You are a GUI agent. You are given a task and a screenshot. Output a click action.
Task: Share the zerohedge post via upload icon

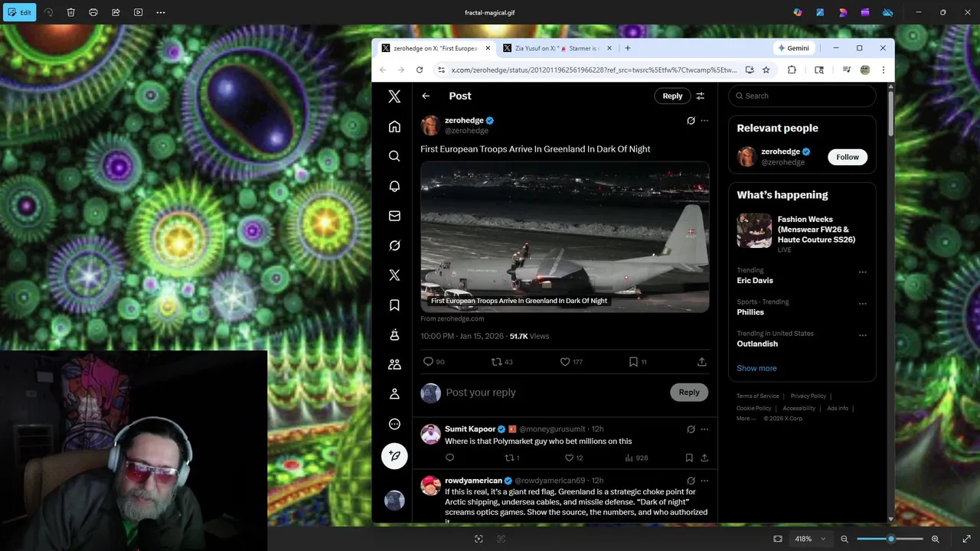click(701, 362)
